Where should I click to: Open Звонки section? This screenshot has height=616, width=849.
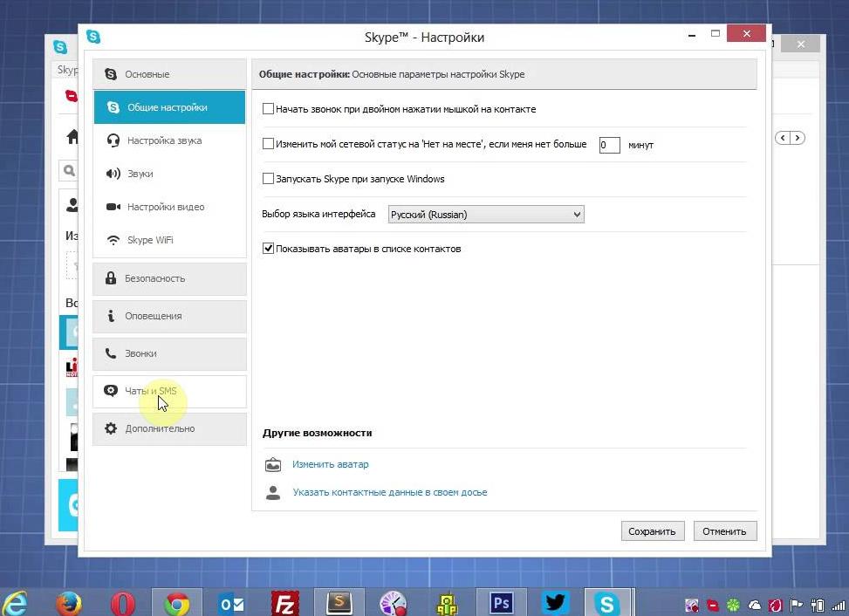[x=169, y=353]
